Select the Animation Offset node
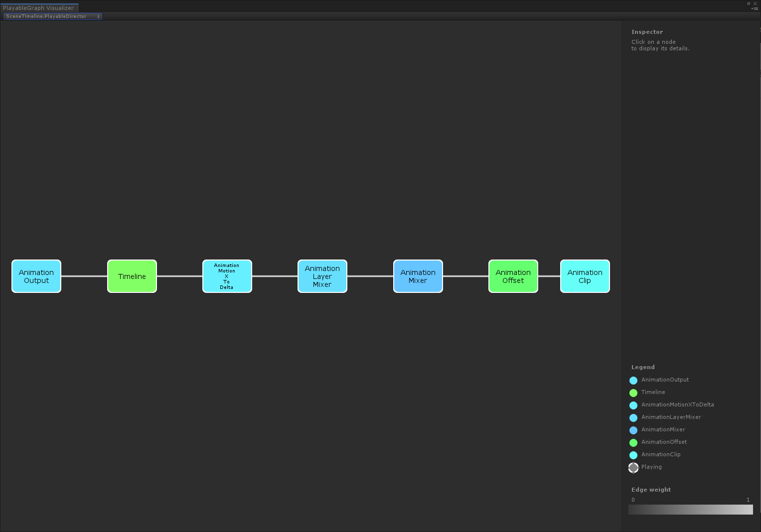This screenshot has width=761, height=532. click(513, 276)
